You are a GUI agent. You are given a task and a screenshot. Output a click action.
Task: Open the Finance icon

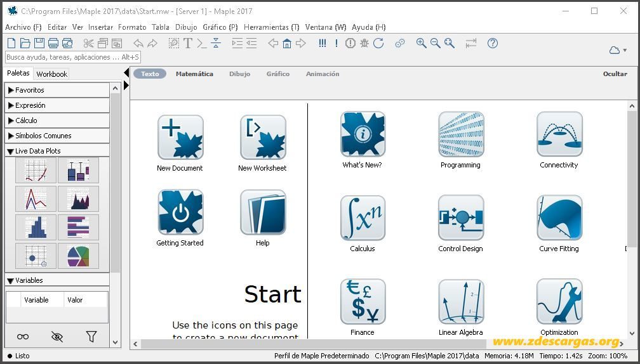click(363, 302)
